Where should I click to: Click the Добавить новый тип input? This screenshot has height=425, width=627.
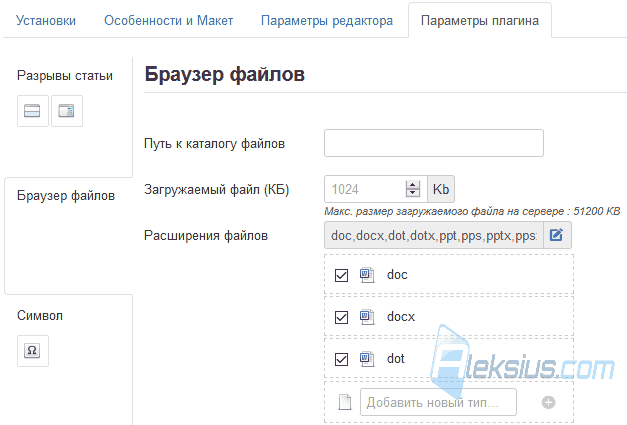tap(438, 402)
